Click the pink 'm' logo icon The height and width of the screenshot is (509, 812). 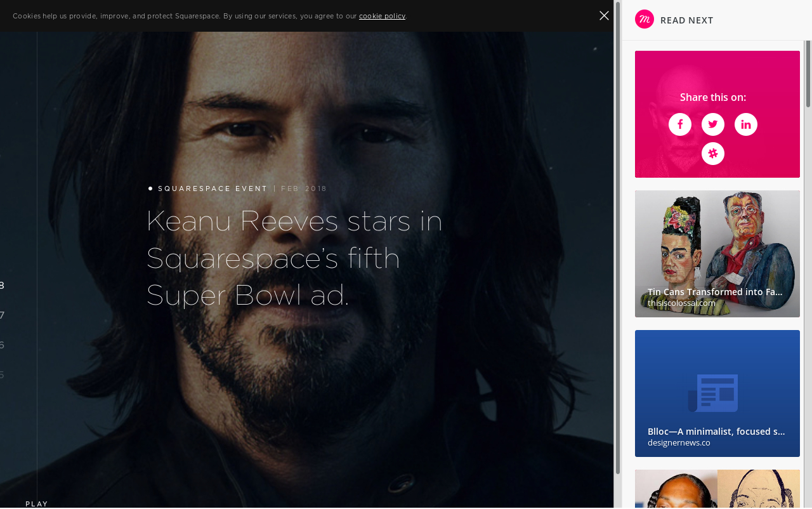644,20
